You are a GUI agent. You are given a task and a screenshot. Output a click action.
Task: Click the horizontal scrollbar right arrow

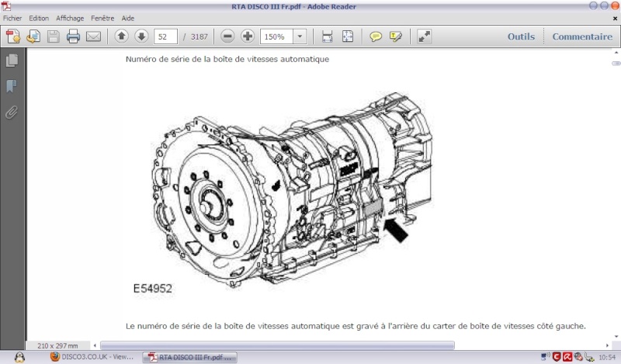pyautogui.click(x=607, y=345)
